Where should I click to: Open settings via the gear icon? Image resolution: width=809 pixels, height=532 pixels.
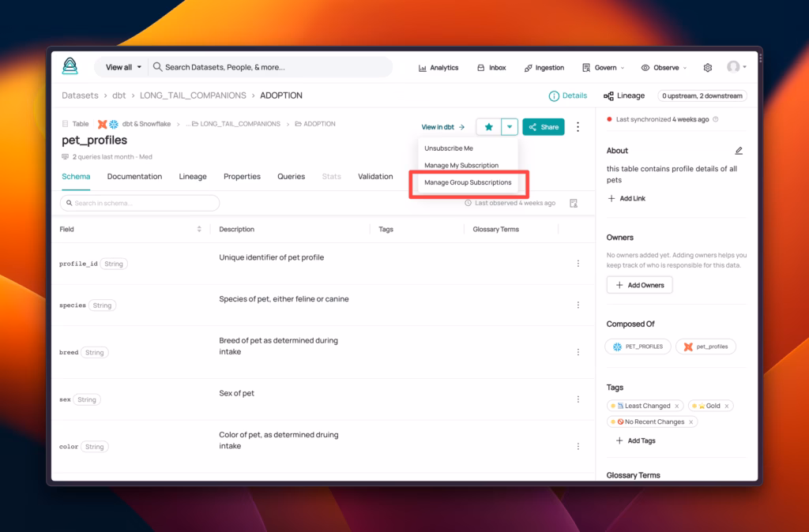(708, 67)
